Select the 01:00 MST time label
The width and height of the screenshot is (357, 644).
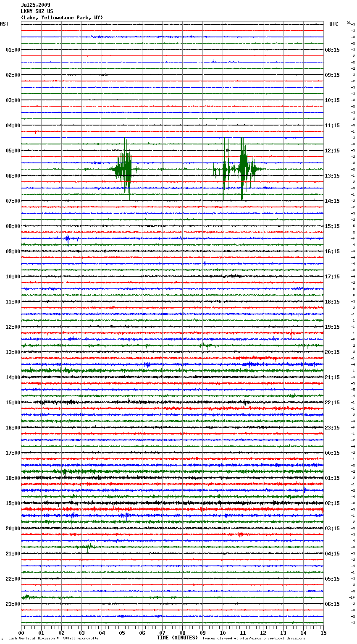[x=13, y=50]
